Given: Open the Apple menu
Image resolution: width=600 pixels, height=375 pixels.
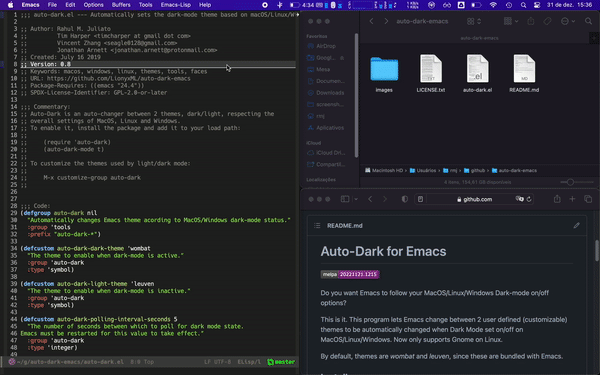Looking at the screenshot, I should click(x=10, y=5).
